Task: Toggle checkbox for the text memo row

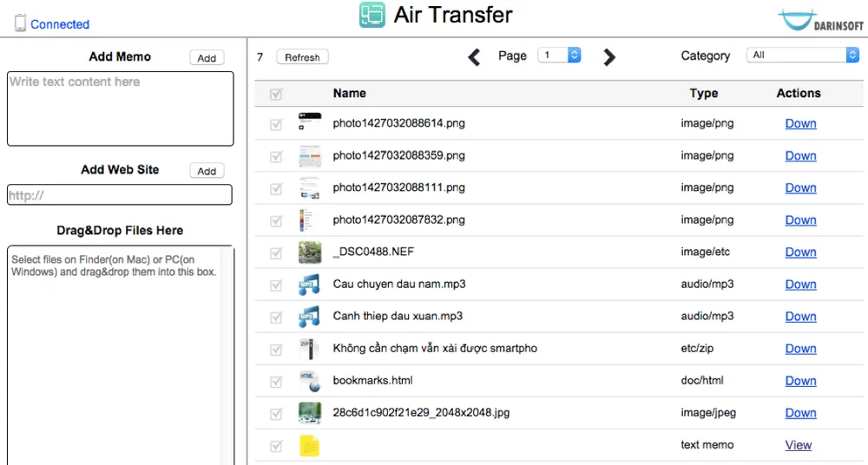Action: 276,446
